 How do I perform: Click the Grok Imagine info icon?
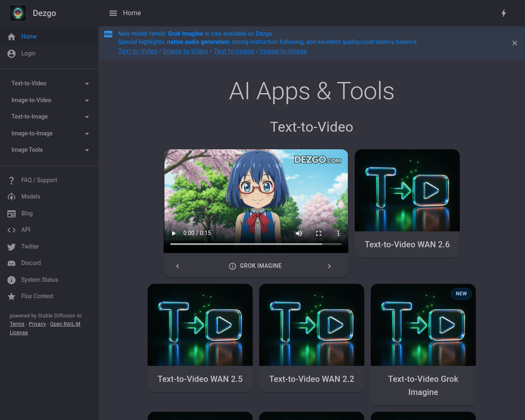click(233, 266)
